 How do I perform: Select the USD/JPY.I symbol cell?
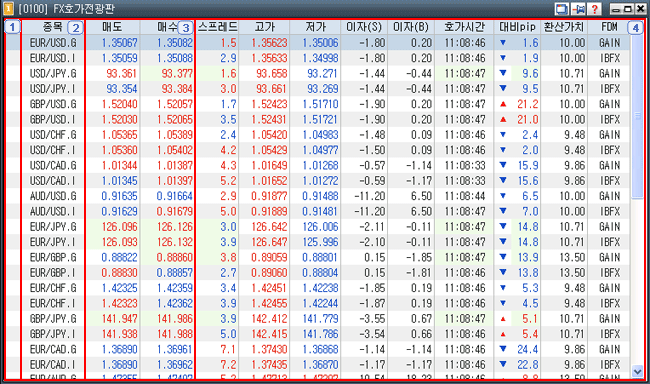point(53,89)
